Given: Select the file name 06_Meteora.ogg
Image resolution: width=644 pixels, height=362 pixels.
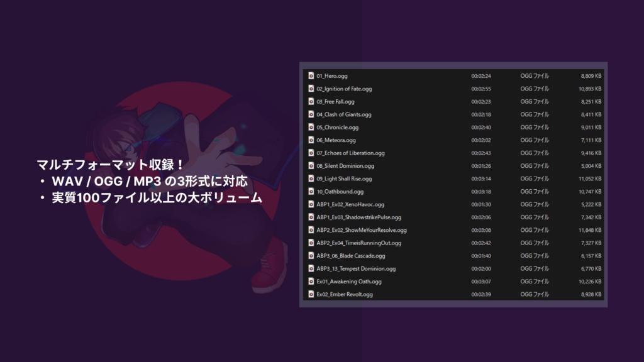Looking at the screenshot, I should point(336,140).
